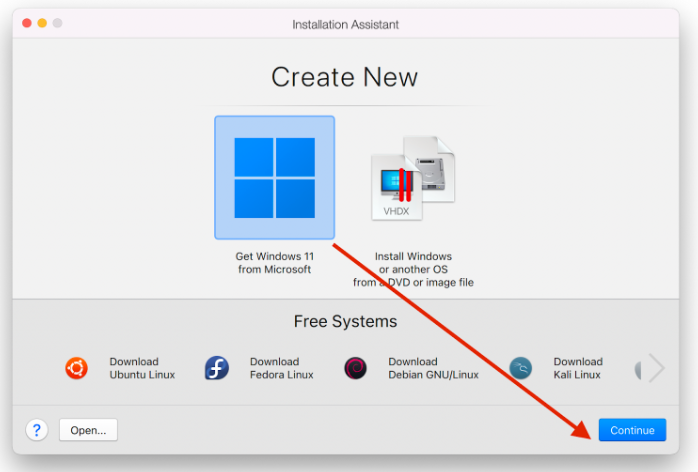This screenshot has height=472, width=698.
Task: Pick the Debian GNU/Linux swirl icon
Action: click(x=355, y=368)
